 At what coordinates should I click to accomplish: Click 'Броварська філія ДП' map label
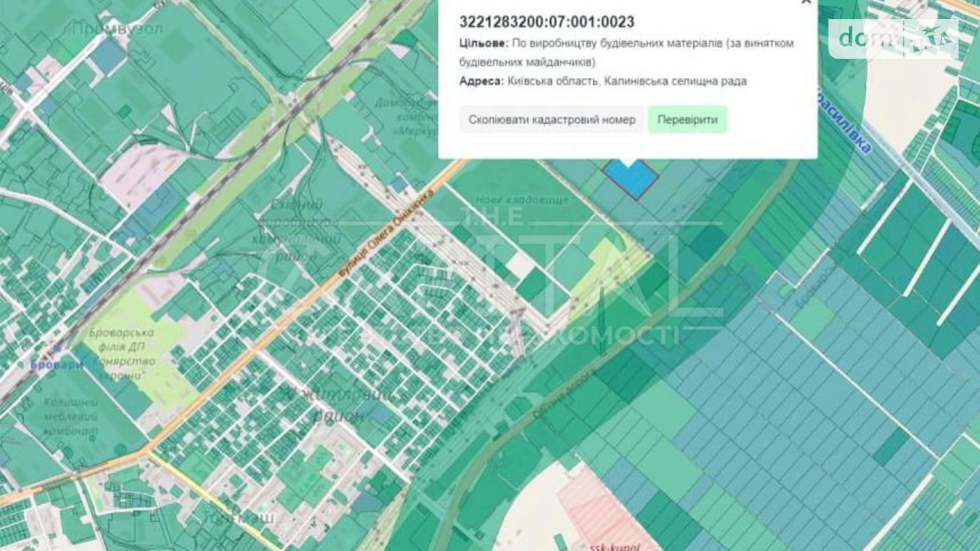pyautogui.click(x=122, y=340)
